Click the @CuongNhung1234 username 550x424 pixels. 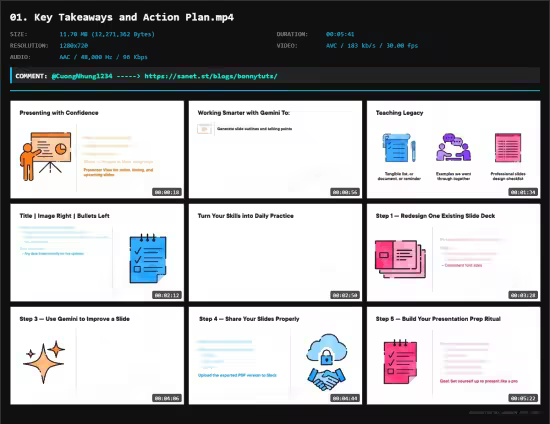82,76
